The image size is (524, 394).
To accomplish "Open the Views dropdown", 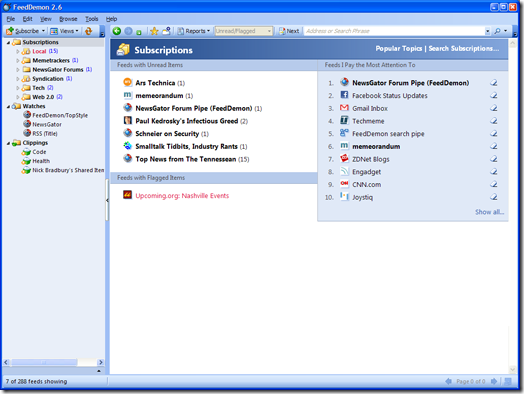I will click(64, 31).
